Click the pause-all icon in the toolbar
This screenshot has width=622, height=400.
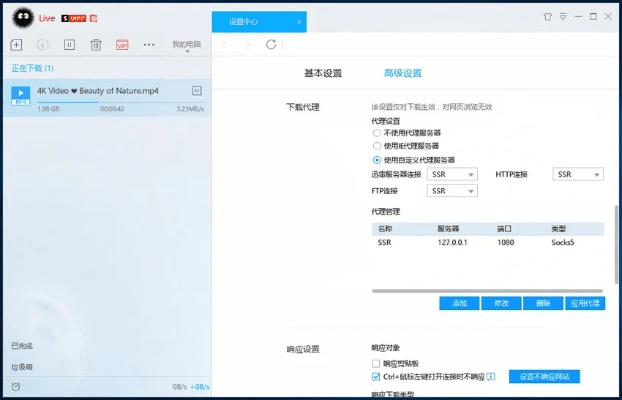[x=69, y=44]
